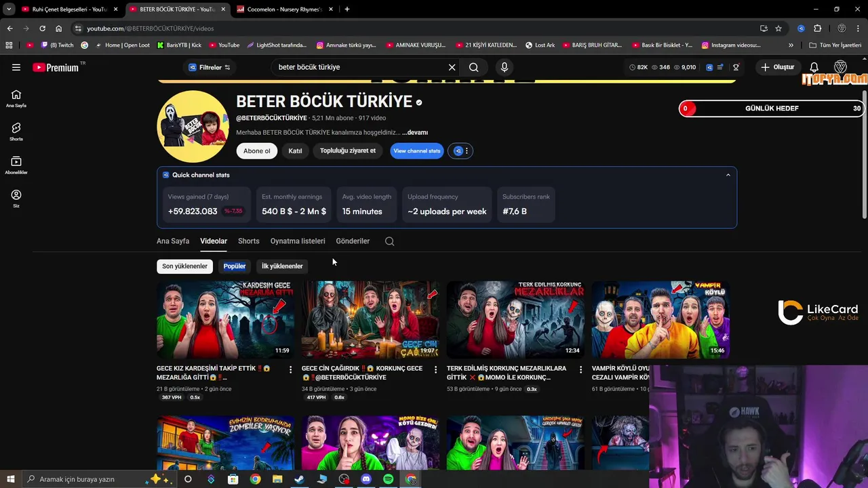Viewport: 868px width, 488px height.
Task: Clear the search box with the X
Action: 452,67
